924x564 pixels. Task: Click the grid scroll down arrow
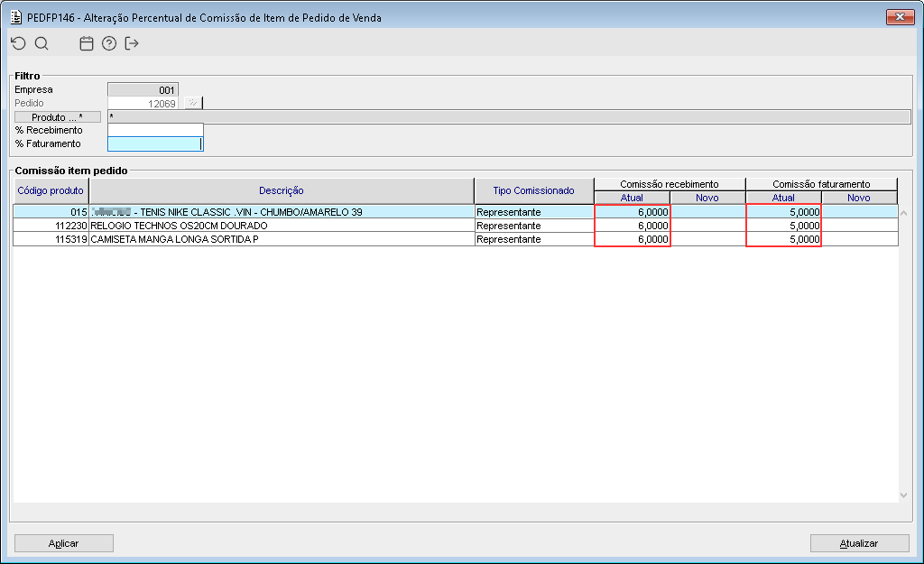point(904,495)
